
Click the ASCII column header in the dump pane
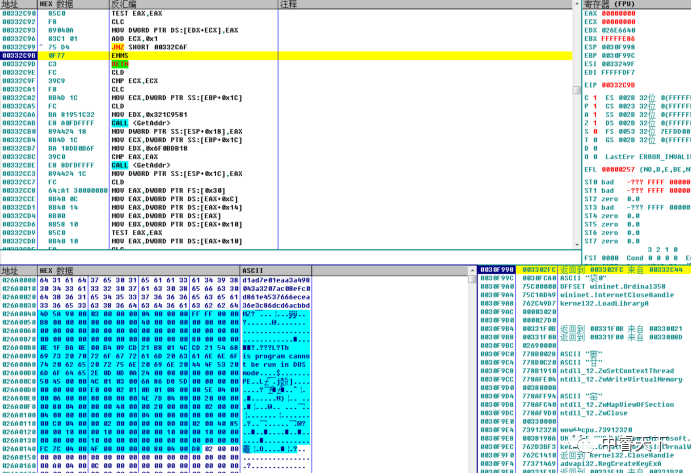tap(276, 270)
